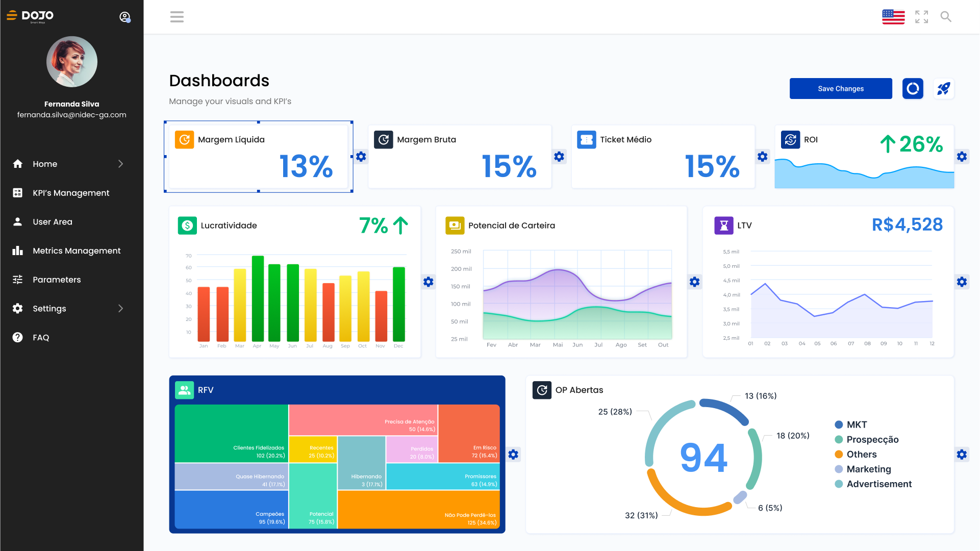This screenshot has height=551, width=980.
Task: Select the Quase Hibernando treemap block
Action: click(x=232, y=477)
